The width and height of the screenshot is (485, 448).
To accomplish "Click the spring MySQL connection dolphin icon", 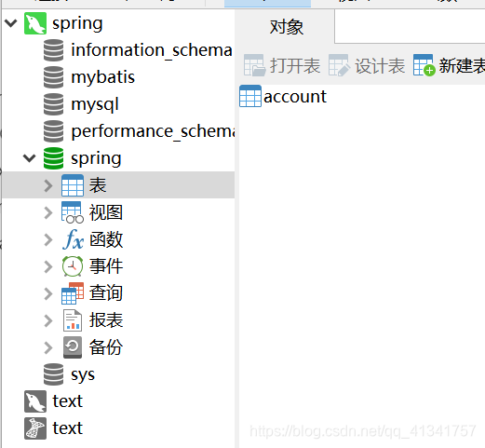I will (35, 23).
